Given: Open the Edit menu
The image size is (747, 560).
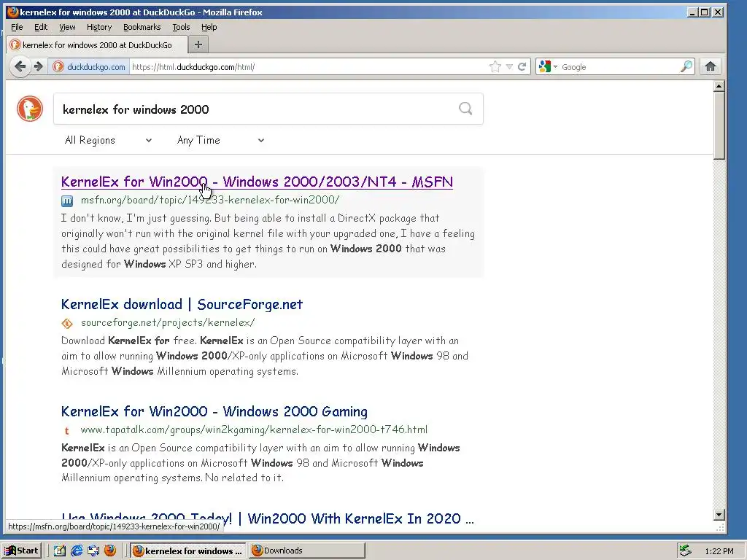Looking at the screenshot, I should tap(41, 27).
